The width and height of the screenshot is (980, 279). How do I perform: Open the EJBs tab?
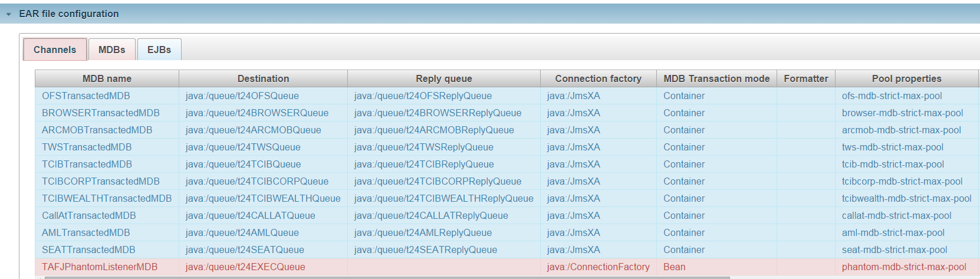pos(159,50)
